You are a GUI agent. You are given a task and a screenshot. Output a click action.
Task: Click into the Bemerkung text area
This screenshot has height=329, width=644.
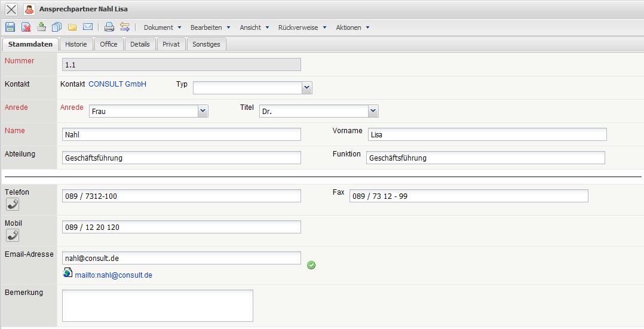click(157, 305)
